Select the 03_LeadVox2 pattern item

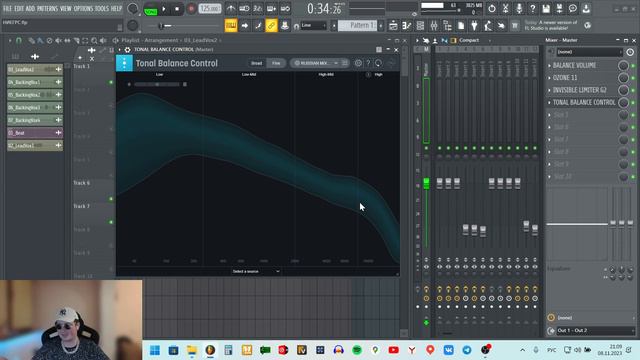click(x=35, y=69)
